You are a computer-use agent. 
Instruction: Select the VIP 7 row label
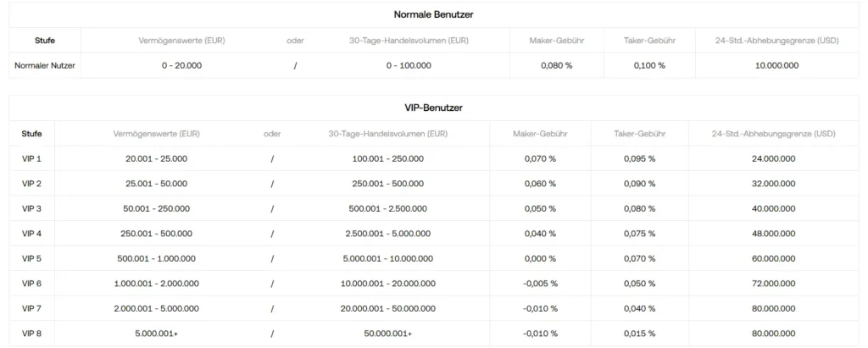click(32, 308)
